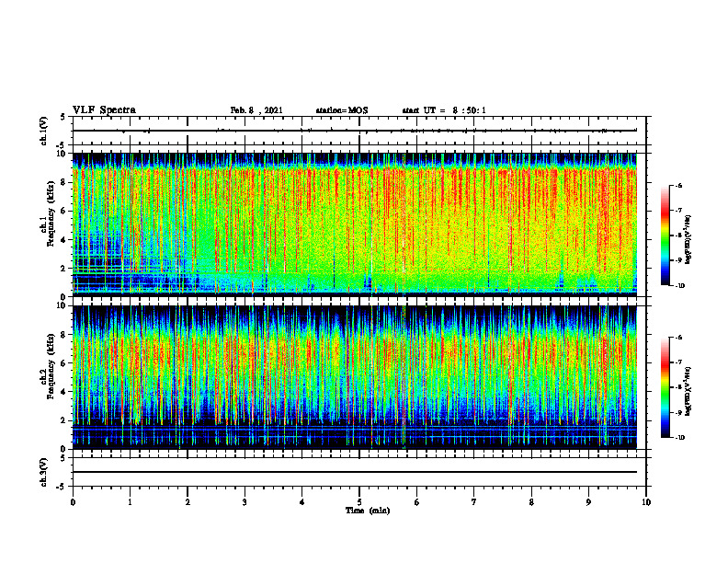Click the "0" tick on the time axis

(x=73, y=502)
